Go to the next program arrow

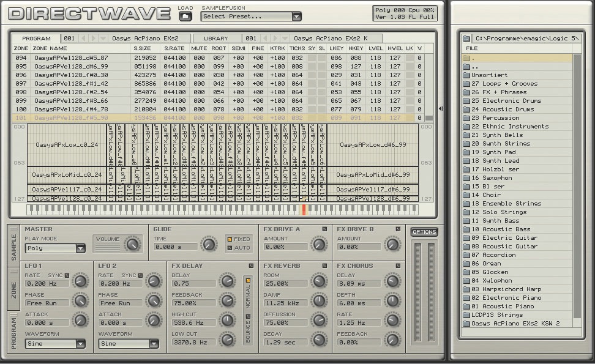[93, 39]
